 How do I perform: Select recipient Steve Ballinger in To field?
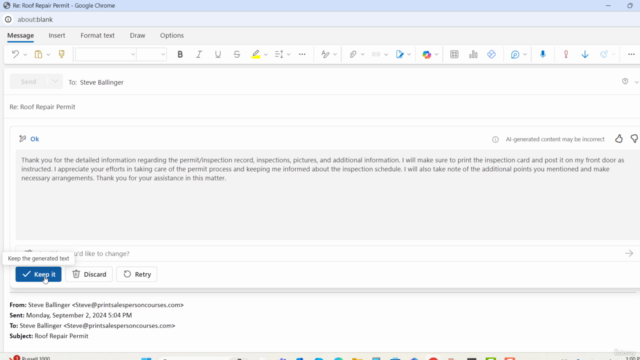102,82
